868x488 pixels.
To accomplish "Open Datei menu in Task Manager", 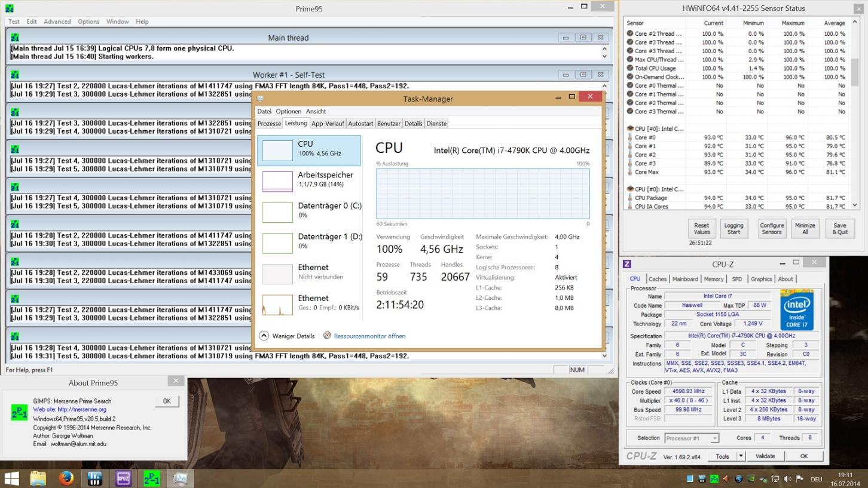I will pos(264,111).
